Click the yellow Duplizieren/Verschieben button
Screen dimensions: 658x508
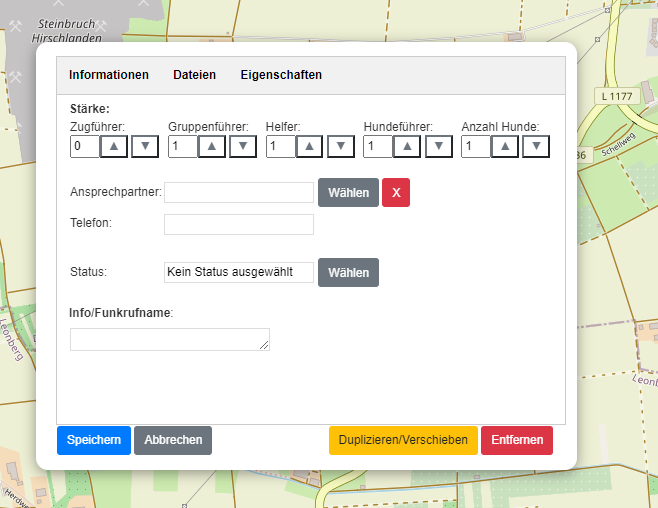coord(403,440)
